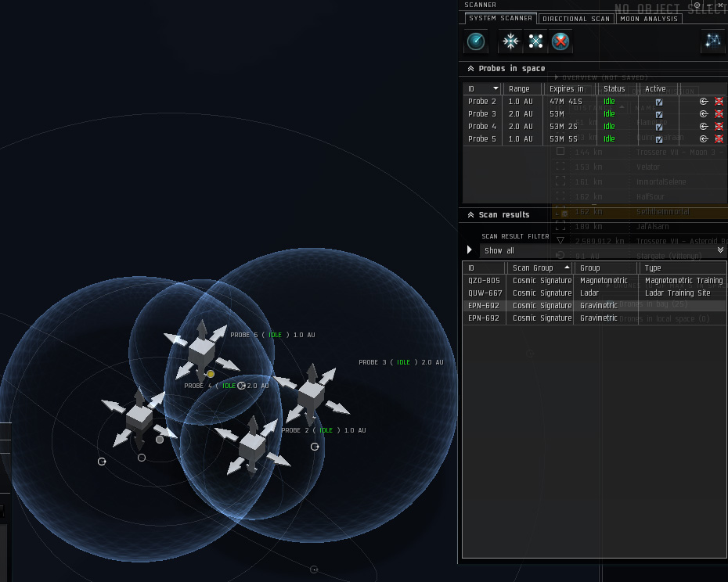The image size is (728, 582).
Task: Click the four-dot cross probe icon
Action: point(535,41)
